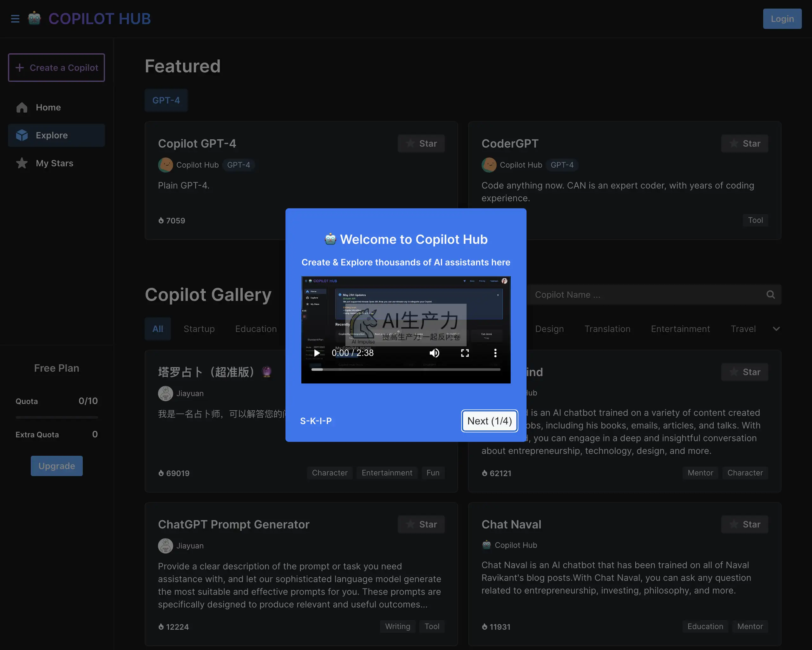Click Copilot Hub avatar on Copilot GPT-4 card
Image resolution: width=812 pixels, height=650 pixels.
[165, 165]
